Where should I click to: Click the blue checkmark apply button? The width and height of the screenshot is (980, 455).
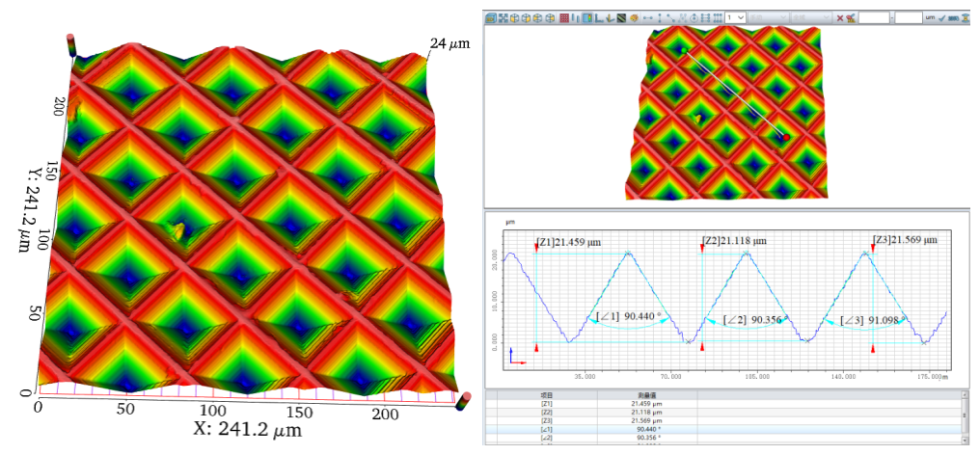[940, 17]
